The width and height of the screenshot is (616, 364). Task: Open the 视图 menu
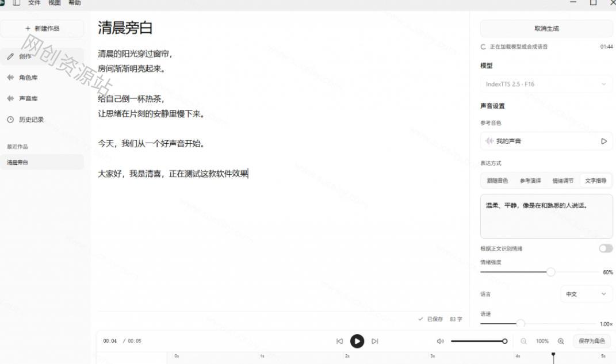[x=54, y=3]
